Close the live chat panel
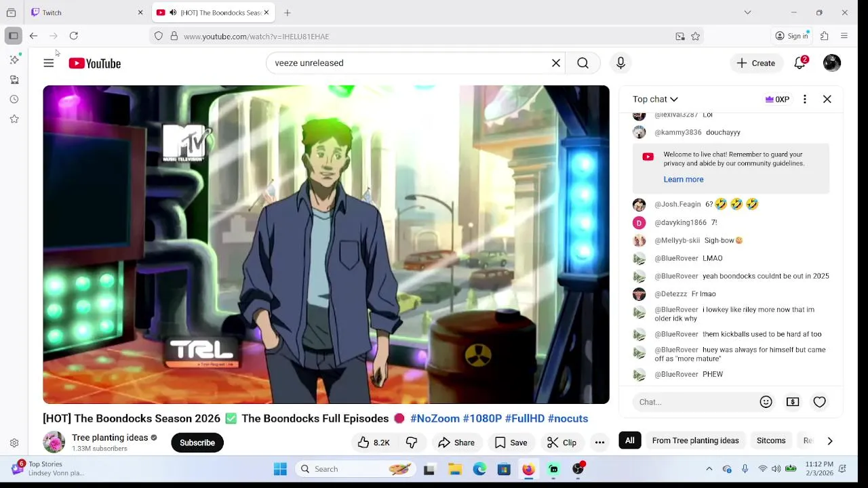The height and width of the screenshot is (488, 868). pos(827,99)
